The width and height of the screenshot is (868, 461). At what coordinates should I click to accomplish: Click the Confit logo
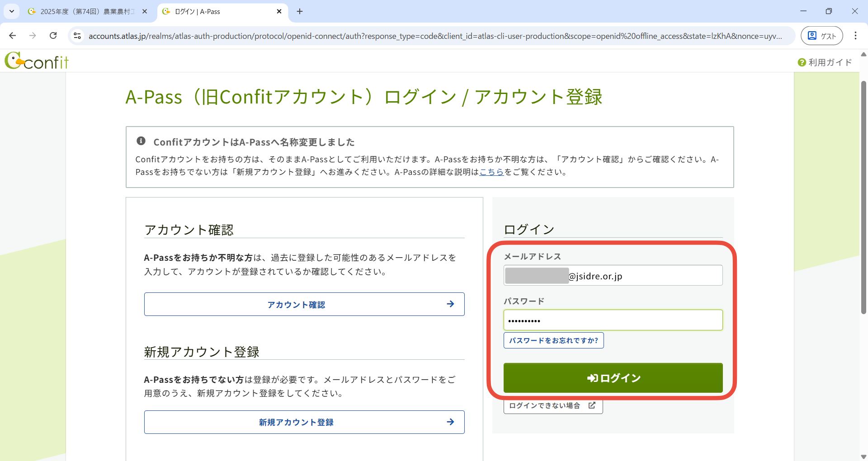37,61
